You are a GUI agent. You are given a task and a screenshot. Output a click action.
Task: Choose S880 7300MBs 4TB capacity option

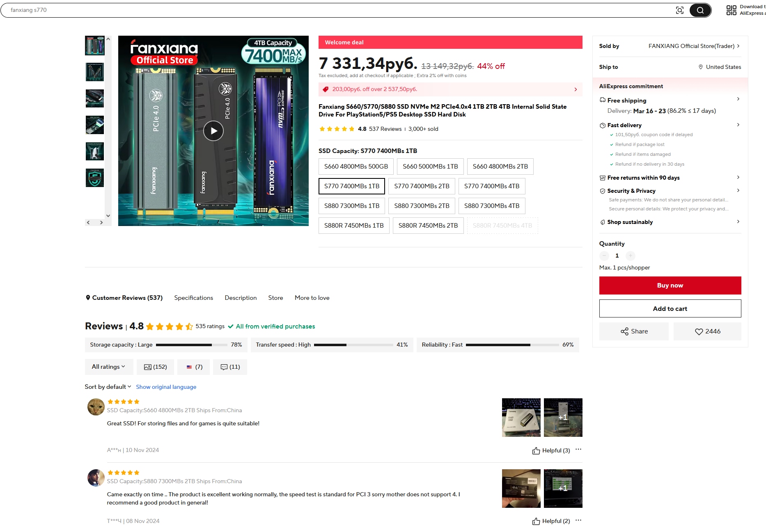coord(492,206)
